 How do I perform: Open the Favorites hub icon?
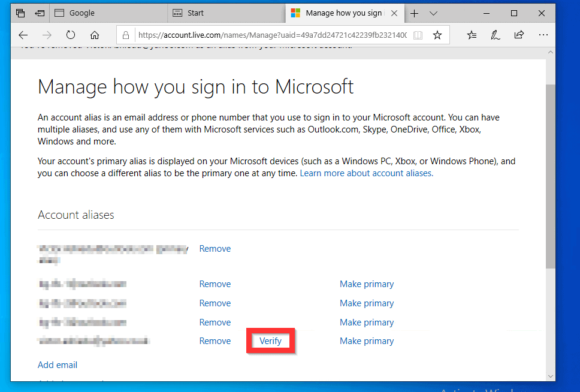(x=472, y=35)
